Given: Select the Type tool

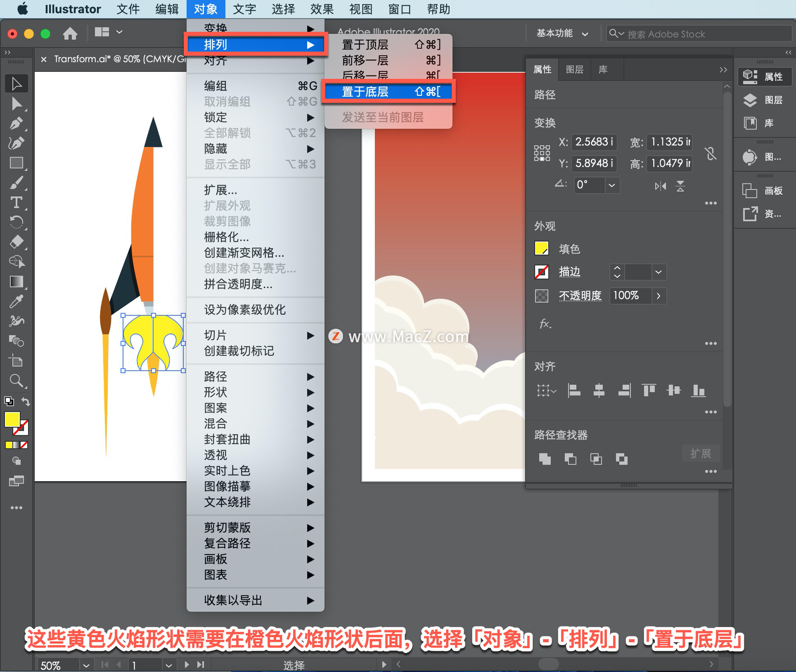Looking at the screenshot, I should [x=16, y=203].
